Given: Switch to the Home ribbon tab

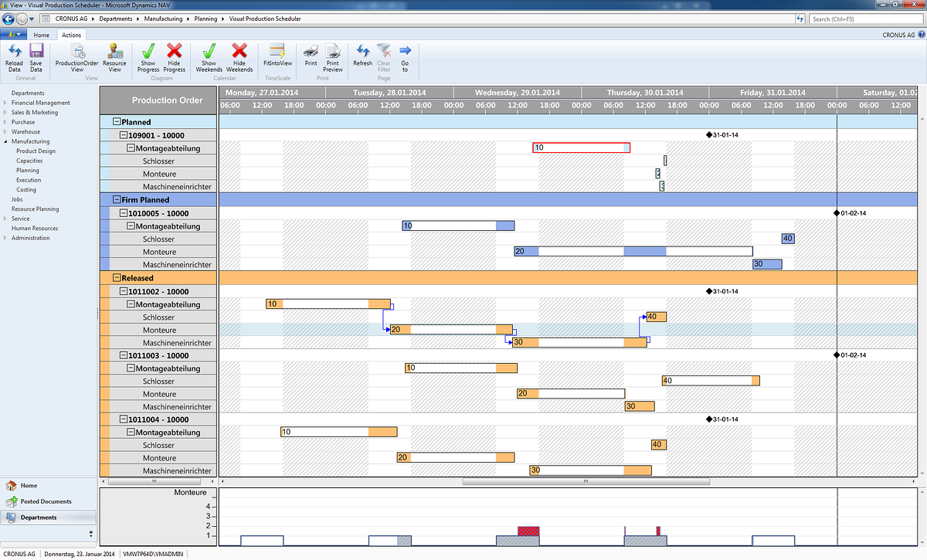Looking at the screenshot, I should [42, 35].
